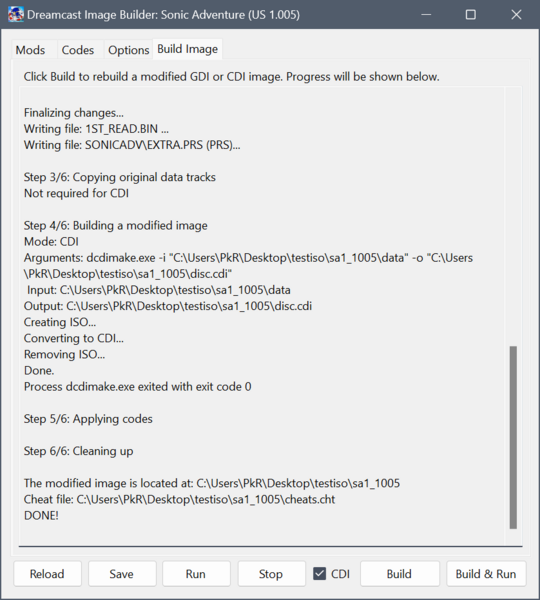Start the image with the Build button
540x600 pixels.
tap(399, 574)
